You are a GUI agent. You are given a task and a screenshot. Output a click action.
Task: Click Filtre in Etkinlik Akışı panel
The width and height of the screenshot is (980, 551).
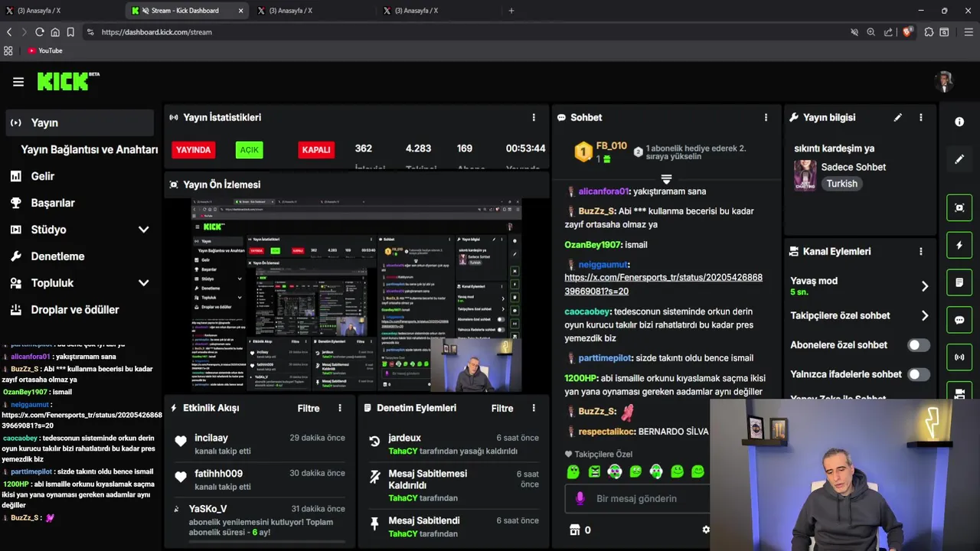tap(309, 408)
